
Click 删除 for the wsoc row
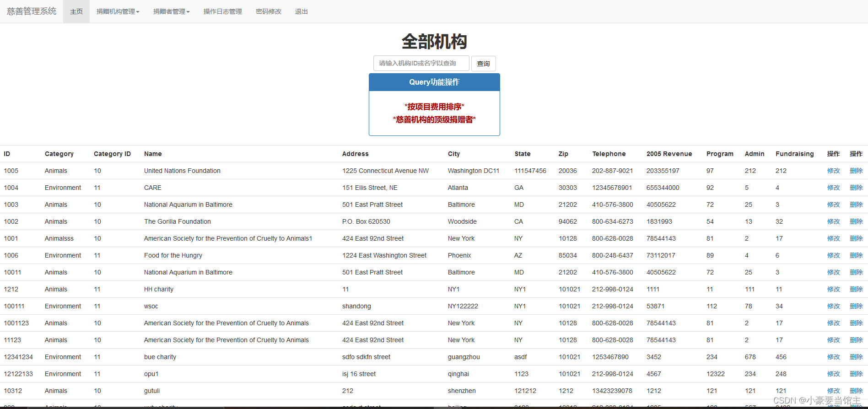click(856, 306)
